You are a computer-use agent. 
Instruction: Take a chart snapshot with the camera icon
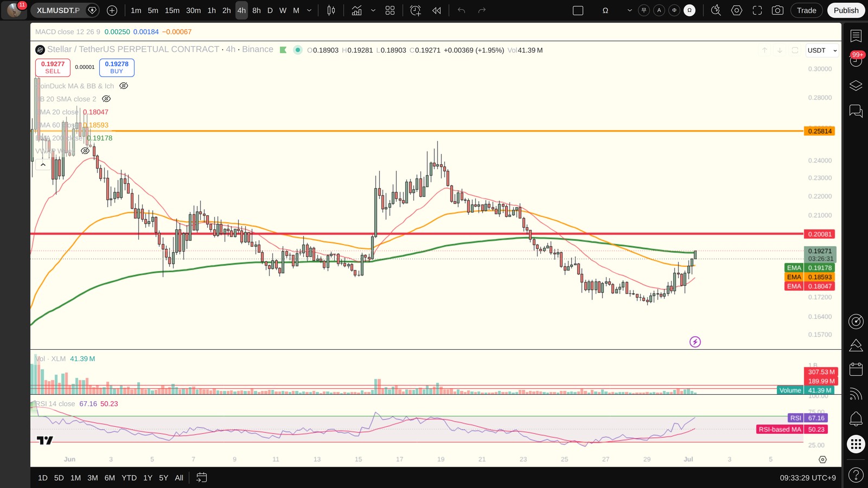pos(777,10)
